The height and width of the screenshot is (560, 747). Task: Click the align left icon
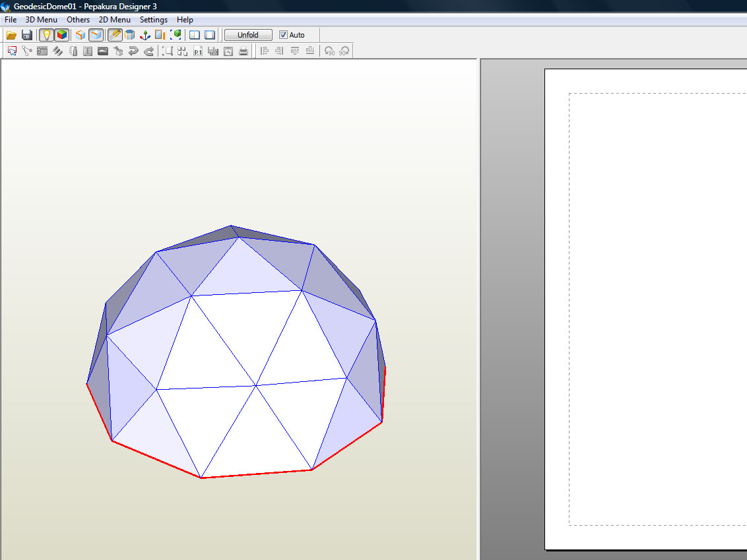265,51
